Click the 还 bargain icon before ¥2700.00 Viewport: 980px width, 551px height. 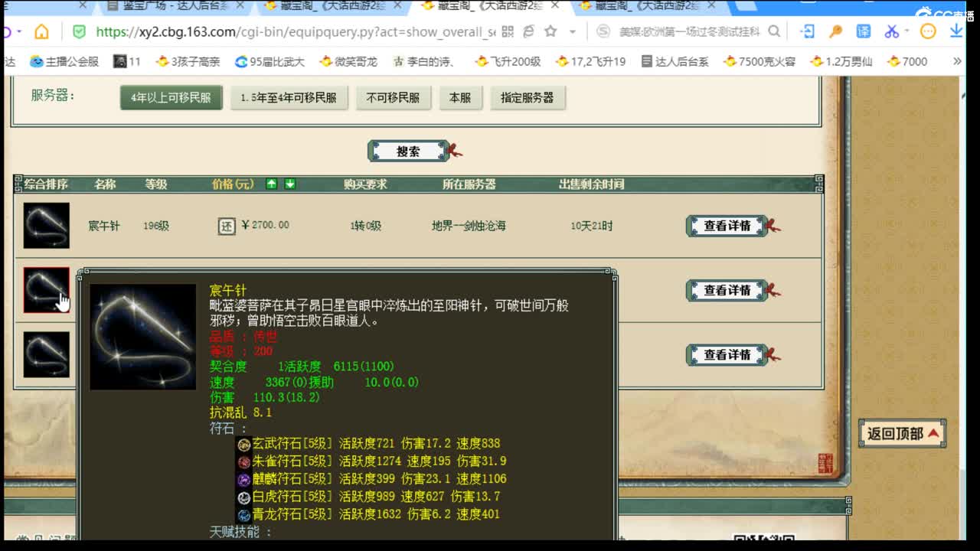(227, 226)
